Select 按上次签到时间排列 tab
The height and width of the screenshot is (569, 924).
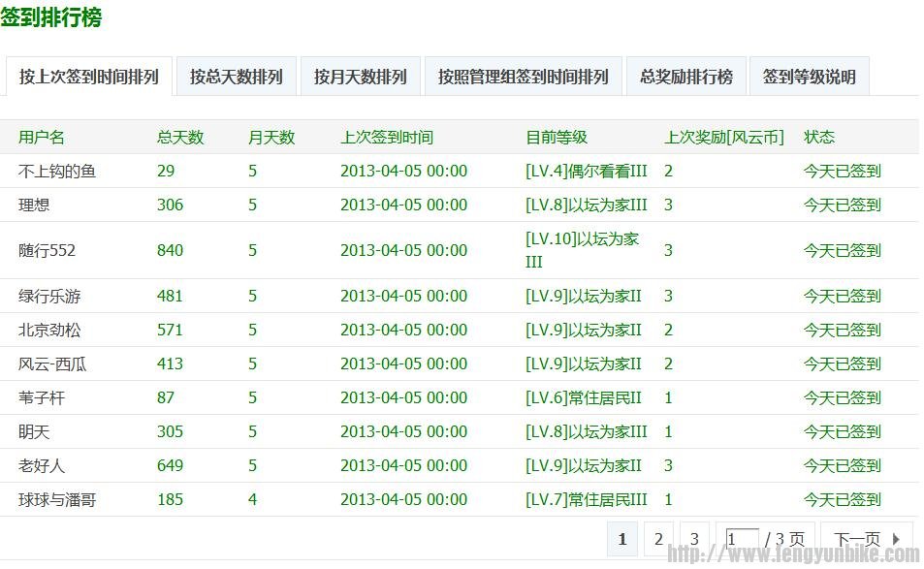(89, 77)
